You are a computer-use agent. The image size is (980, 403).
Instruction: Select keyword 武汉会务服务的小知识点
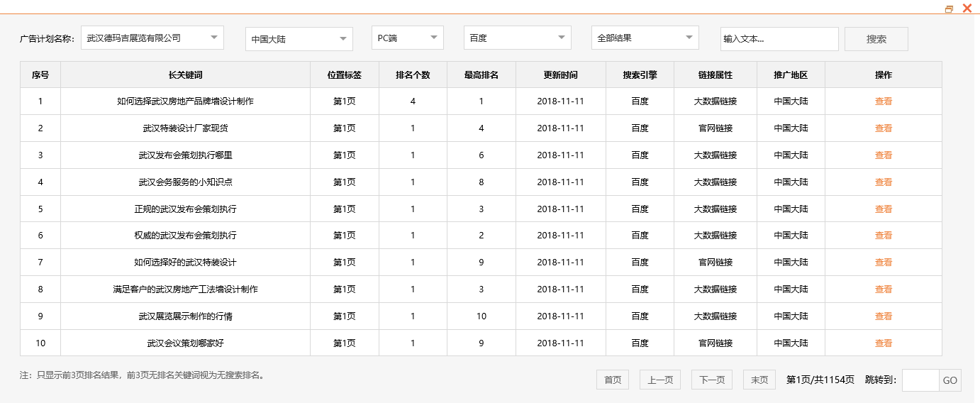(x=185, y=182)
